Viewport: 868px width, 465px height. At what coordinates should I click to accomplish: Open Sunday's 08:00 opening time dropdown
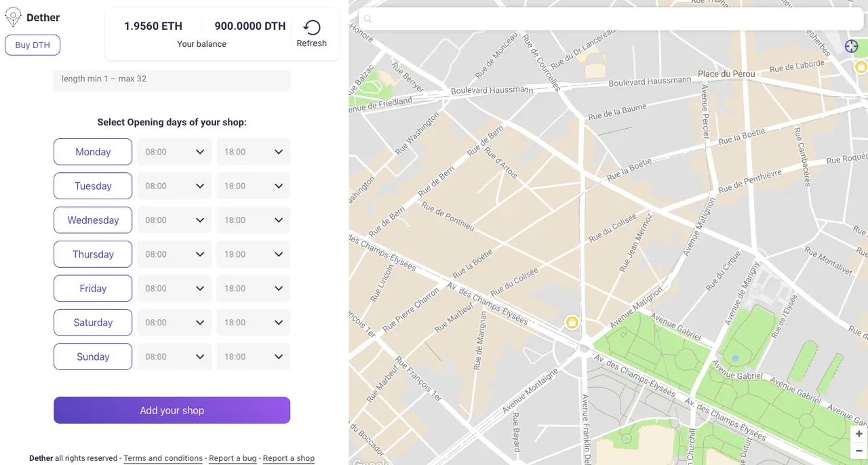174,357
